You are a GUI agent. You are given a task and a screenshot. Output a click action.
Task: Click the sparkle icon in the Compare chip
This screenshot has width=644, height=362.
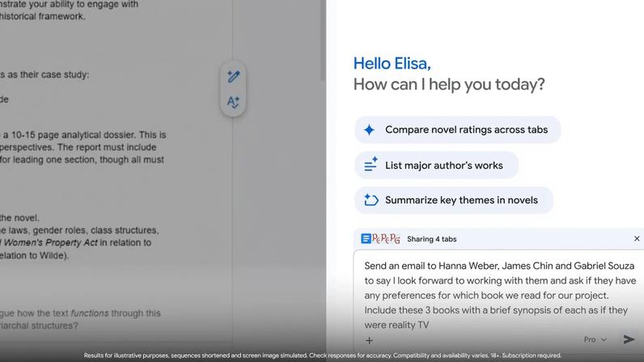370,130
